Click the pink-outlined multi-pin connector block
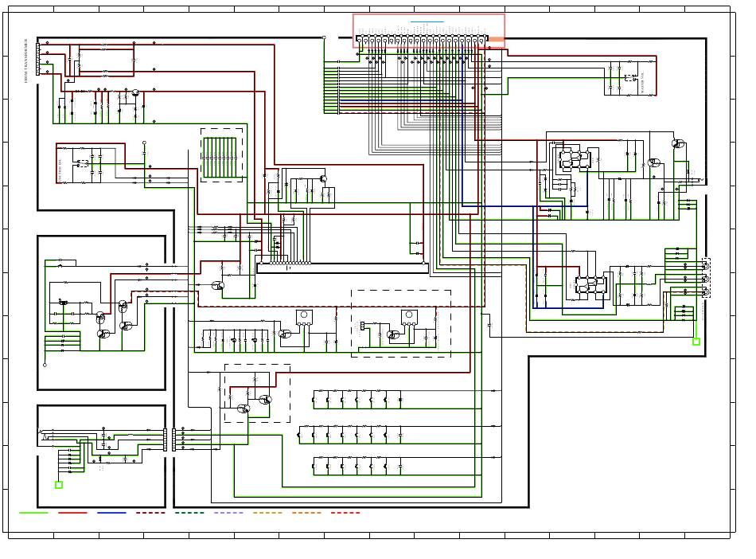The image size is (756, 559). (x=429, y=31)
